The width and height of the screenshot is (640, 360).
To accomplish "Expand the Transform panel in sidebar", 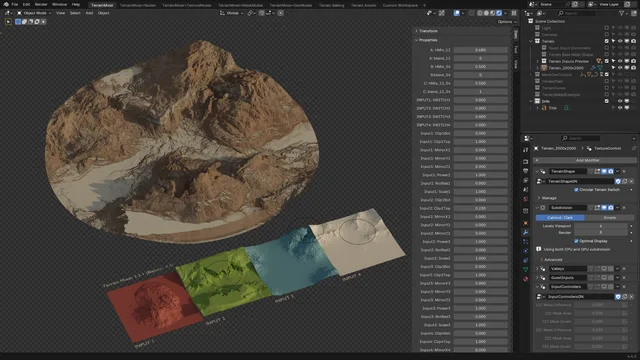I will pyautogui.click(x=427, y=31).
